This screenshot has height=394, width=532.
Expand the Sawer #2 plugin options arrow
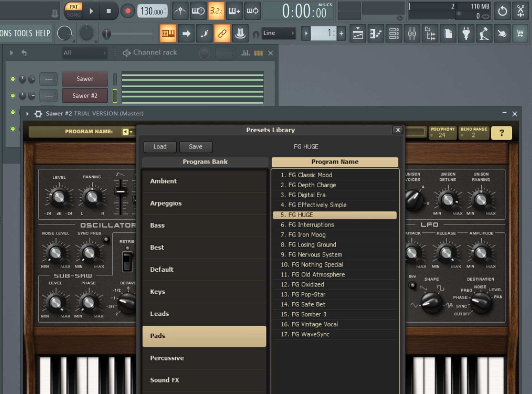(28, 114)
